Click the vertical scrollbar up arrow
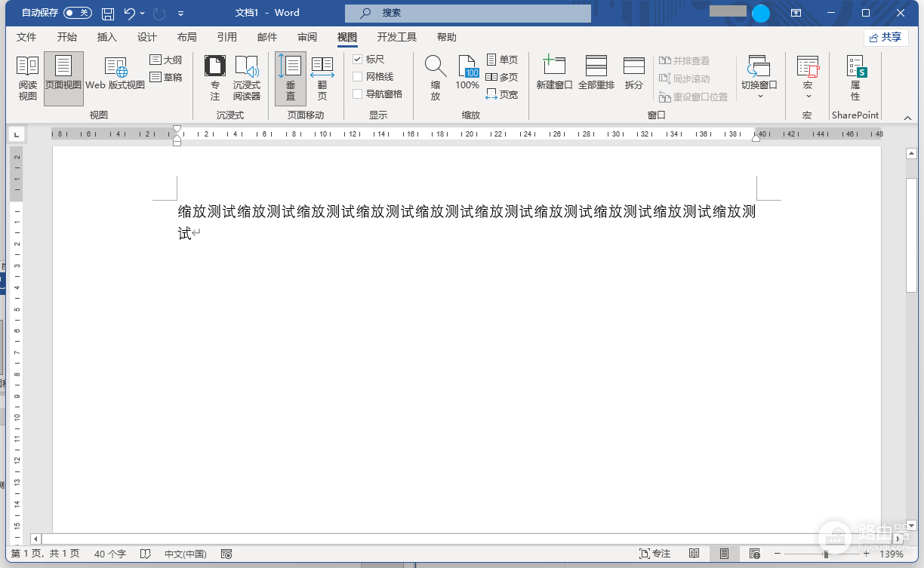This screenshot has height=568, width=924. [911, 153]
